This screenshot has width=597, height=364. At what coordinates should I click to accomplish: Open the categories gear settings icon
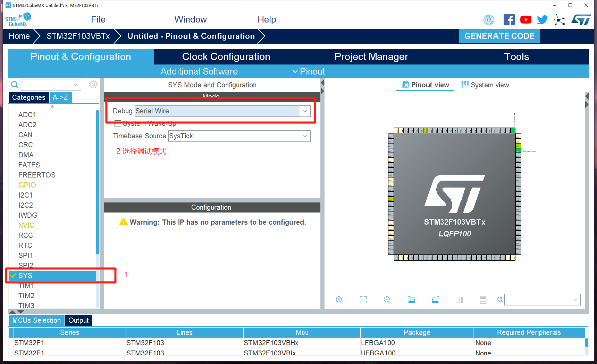point(93,84)
